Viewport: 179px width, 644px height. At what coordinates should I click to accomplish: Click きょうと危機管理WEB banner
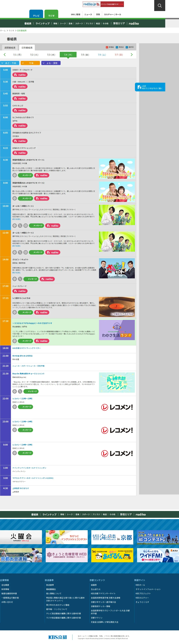point(67,555)
